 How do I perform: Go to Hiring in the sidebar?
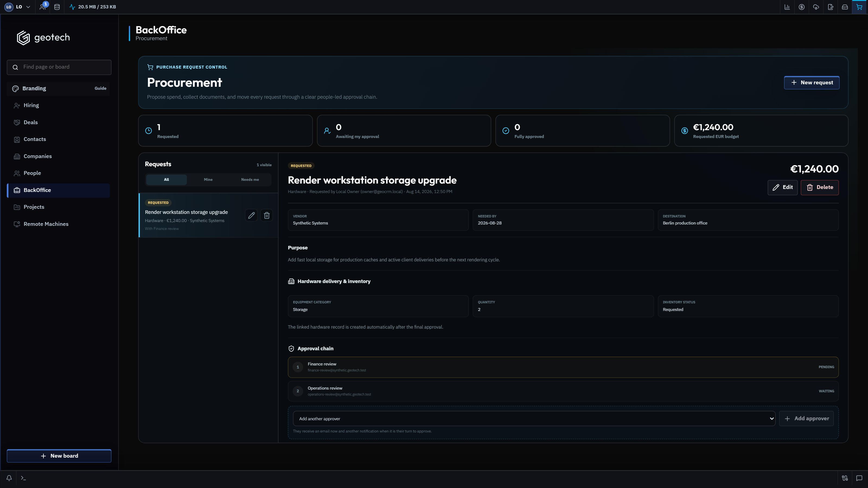pyautogui.click(x=58, y=105)
